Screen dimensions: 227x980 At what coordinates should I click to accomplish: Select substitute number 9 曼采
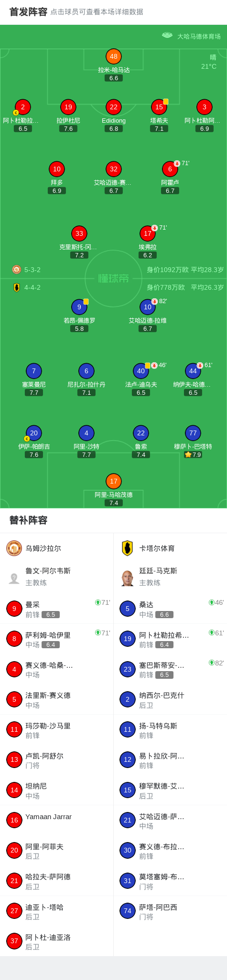(57, 609)
